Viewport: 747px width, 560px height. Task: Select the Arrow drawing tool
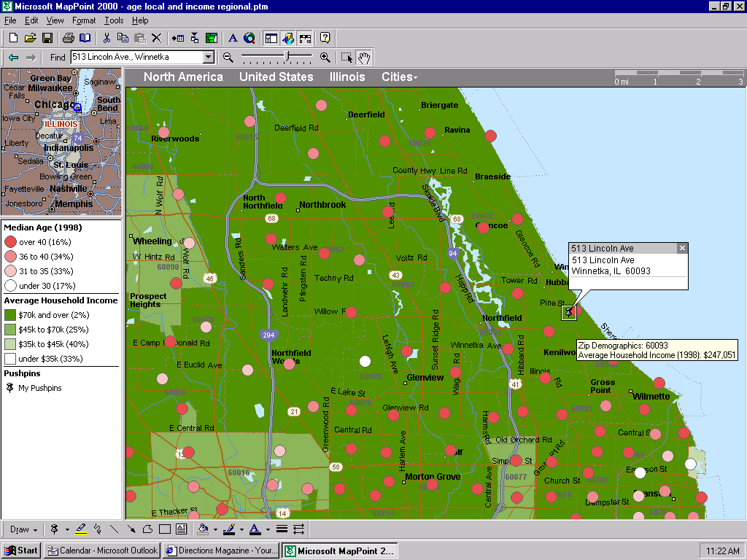point(131,529)
